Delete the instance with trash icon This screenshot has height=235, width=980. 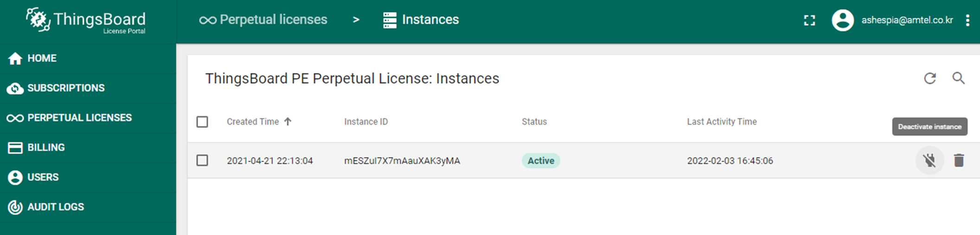click(x=959, y=160)
